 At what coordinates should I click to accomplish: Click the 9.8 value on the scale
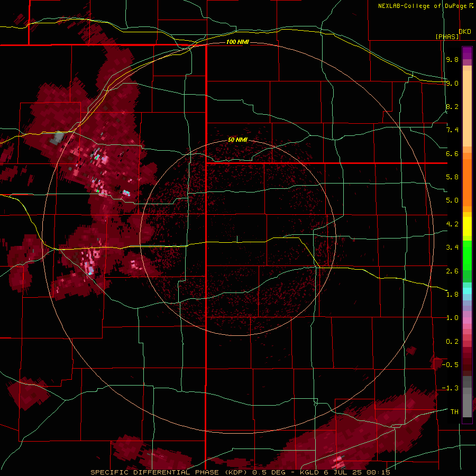452,59
